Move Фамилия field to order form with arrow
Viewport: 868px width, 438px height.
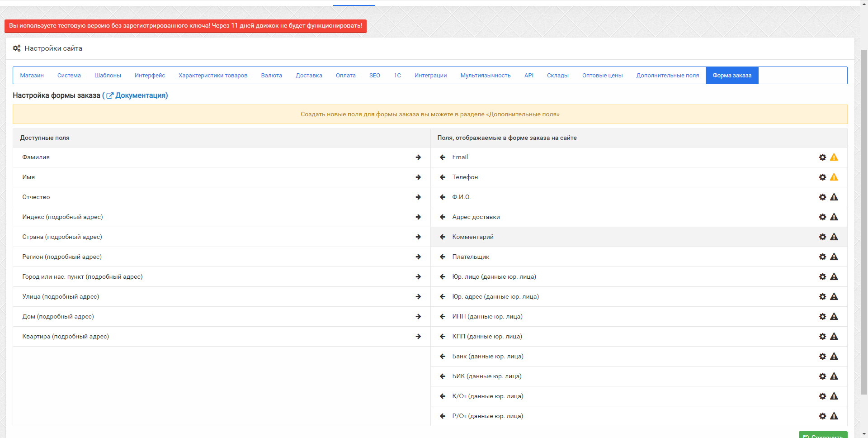click(418, 157)
